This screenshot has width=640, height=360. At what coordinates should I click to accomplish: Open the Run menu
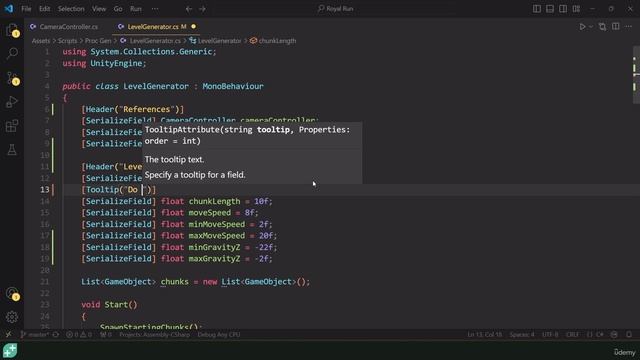coord(136,9)
